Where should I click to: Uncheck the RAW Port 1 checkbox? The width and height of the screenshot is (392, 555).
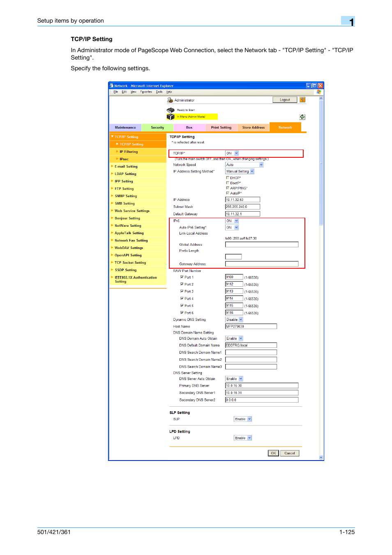tap(182, 277)
